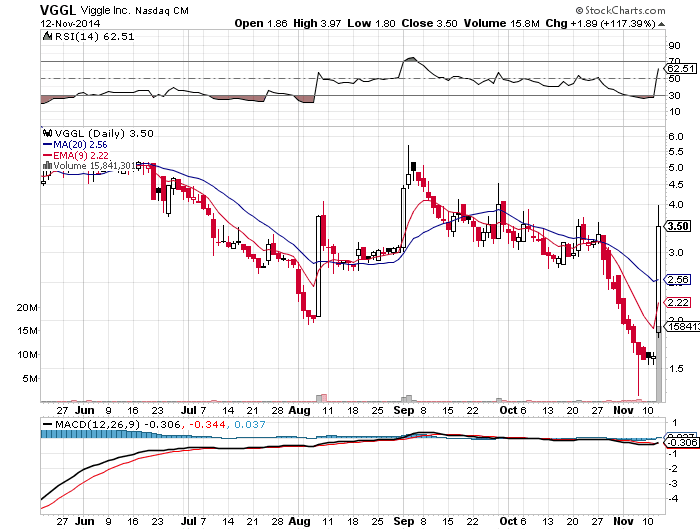Click the High 3.97 value

coord(317,24)
